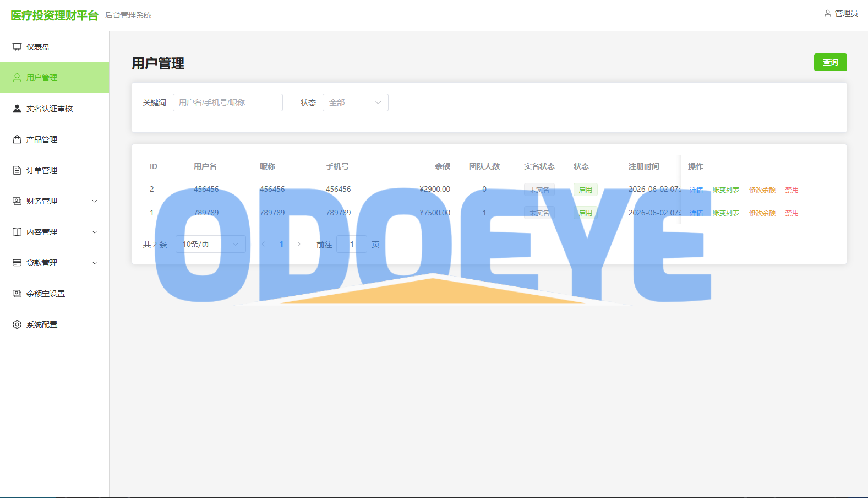
Task: Click the 启用 status tag for 456456
Action: [586, 190]
